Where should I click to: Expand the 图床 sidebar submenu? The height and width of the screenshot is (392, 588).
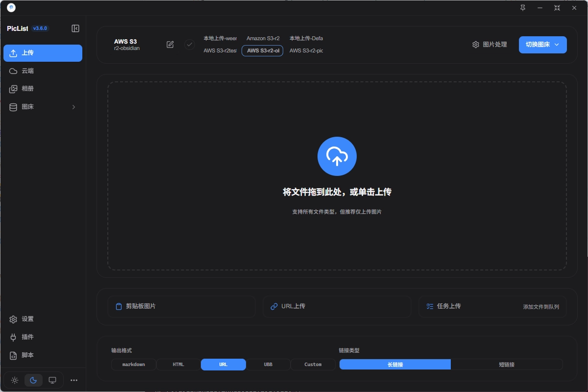click(x=43, y=107)
